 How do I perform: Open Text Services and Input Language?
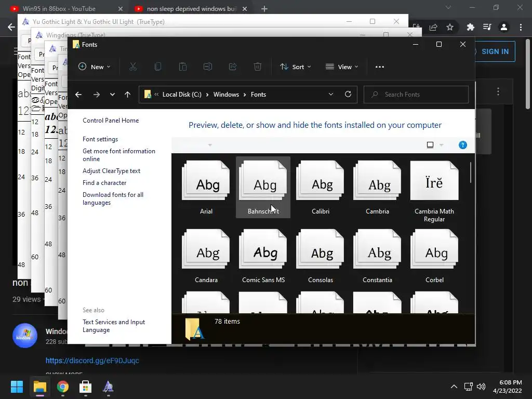(114, 326)
